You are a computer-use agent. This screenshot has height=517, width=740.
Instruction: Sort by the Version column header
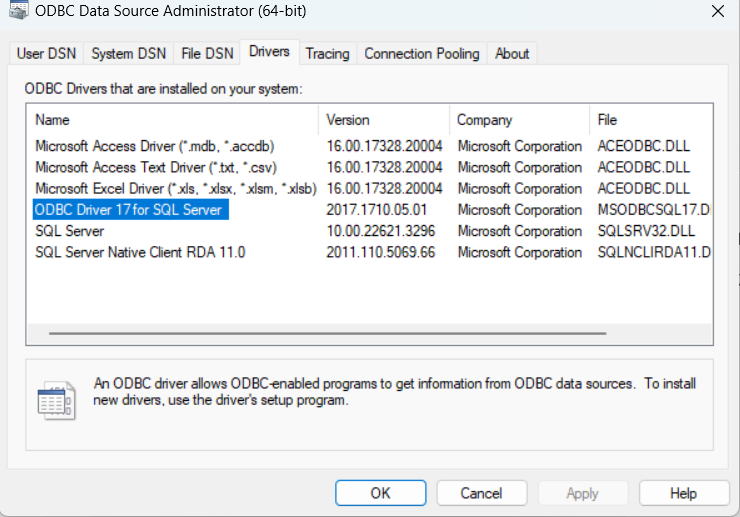point(384,120)
